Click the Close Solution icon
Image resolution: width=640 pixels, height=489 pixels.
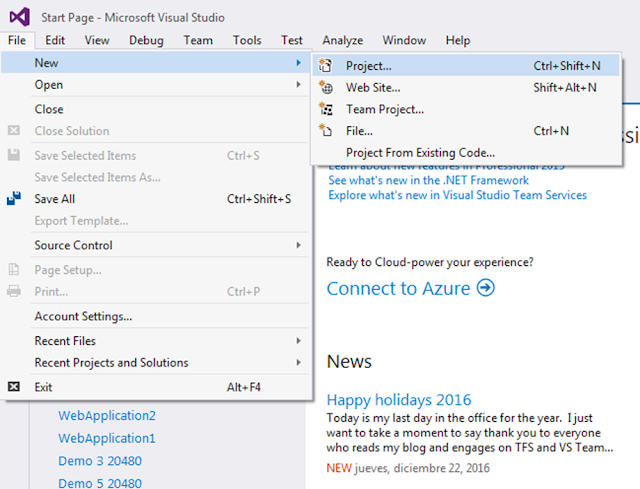[x=14, y=130]
